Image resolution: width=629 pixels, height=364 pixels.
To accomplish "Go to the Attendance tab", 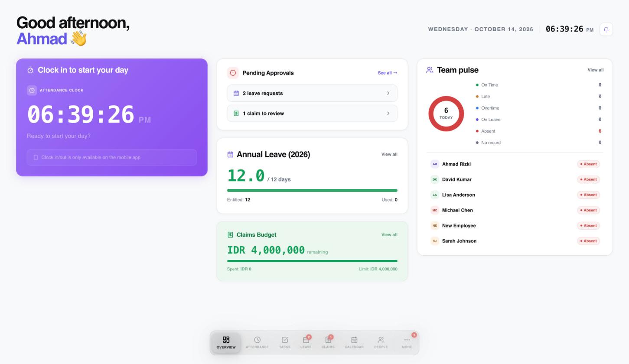I will (257, 342).
